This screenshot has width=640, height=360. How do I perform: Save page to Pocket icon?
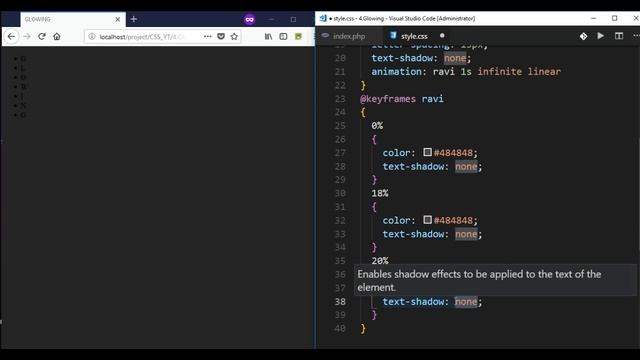point(221,36)
